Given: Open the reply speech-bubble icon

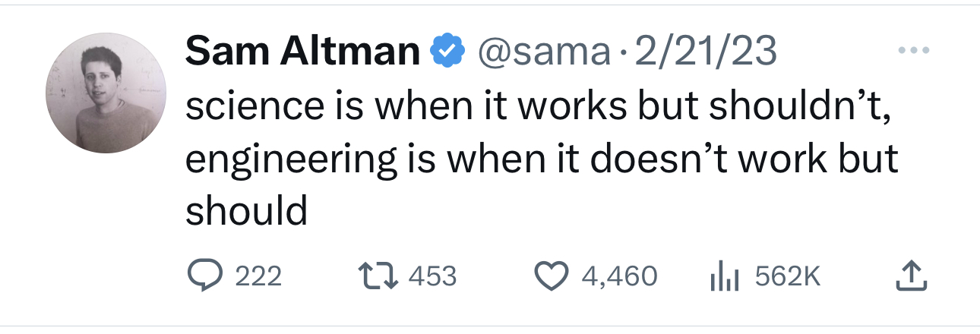Looking at the screenshot, I should (x=203, y=276).
